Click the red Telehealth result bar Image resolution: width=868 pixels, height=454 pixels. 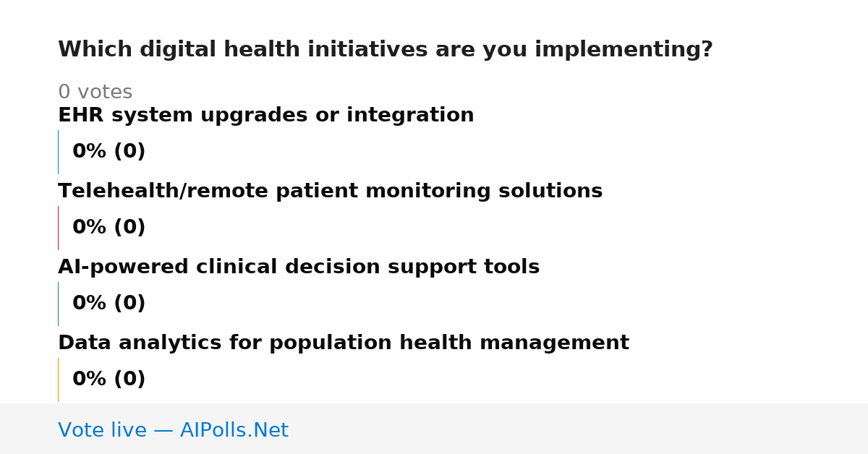59,228
